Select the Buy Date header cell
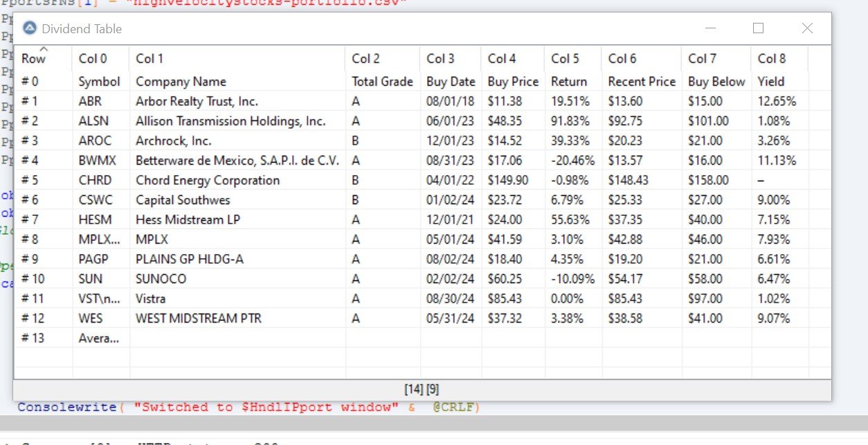This screenshot has height=445, width=868. pos(451,81)
